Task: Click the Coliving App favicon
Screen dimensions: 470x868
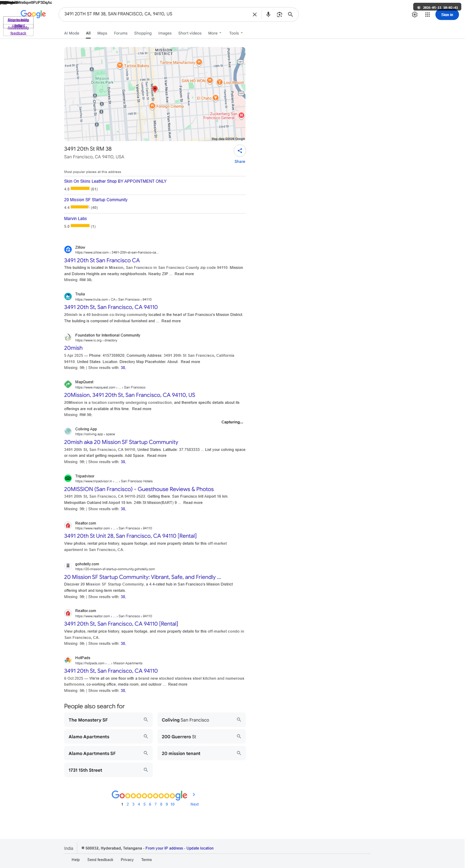Action: [68, 431]
